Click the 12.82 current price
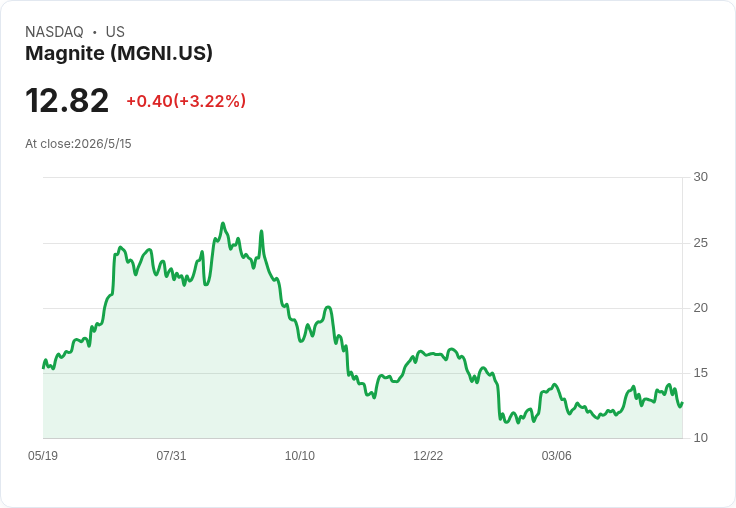This screenshot has width=736, height=508. click(x=67, y=100)
